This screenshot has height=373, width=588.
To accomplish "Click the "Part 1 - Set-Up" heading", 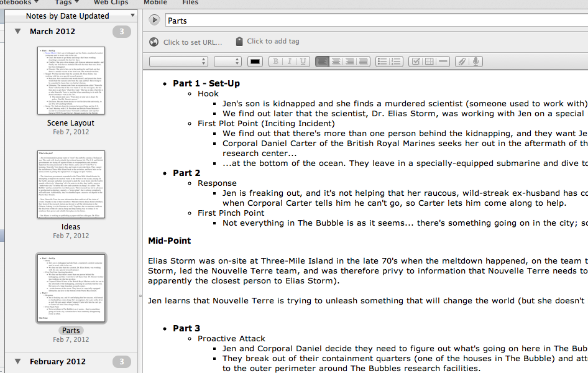I will (x=206, y=83).
